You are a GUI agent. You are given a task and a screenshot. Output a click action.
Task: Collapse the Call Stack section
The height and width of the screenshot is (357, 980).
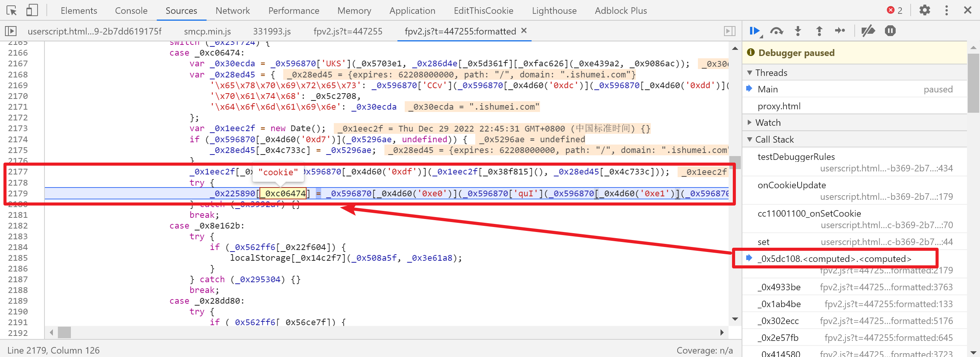[x=750, y=139]
